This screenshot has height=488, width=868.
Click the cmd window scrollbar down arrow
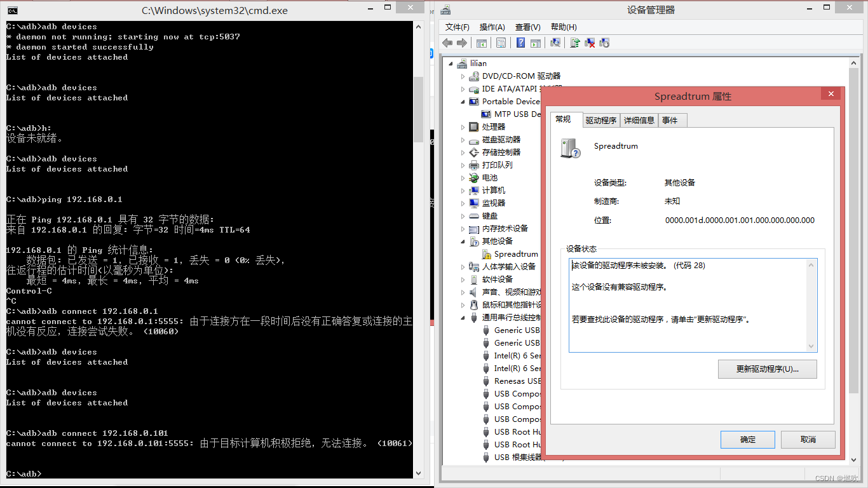[x=419, y=473]
